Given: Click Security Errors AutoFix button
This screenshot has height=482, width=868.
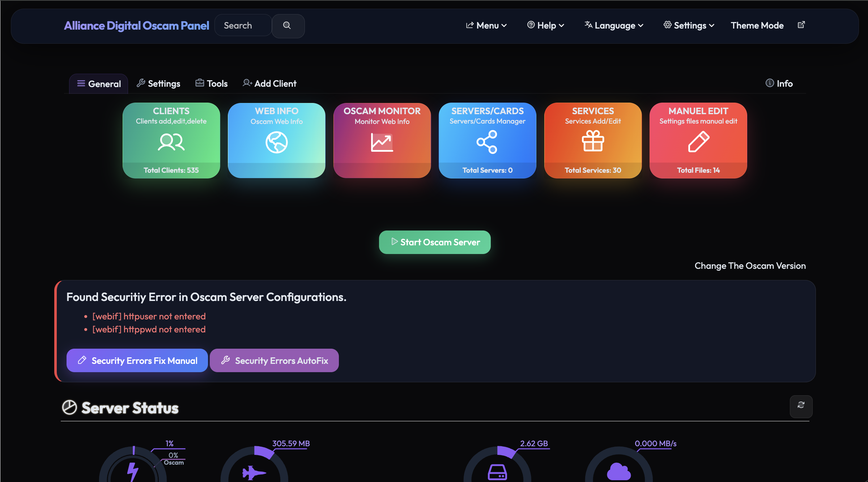Looking at the screenshot, I should coord(274,360).
